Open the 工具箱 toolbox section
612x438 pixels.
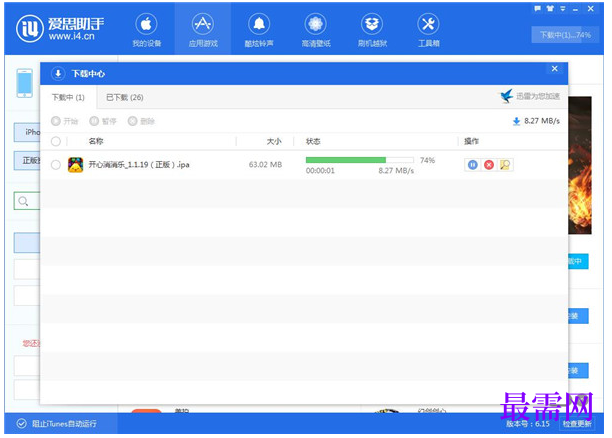coord(428,30)
